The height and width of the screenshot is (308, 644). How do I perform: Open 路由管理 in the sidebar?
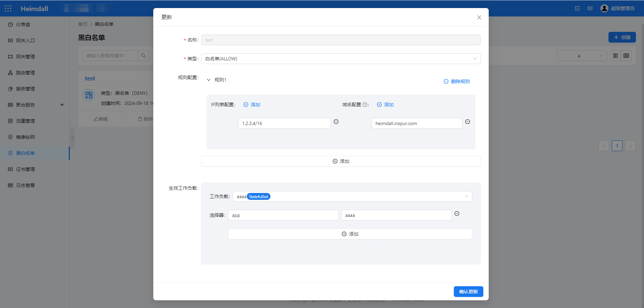click(x=35, y=73)
